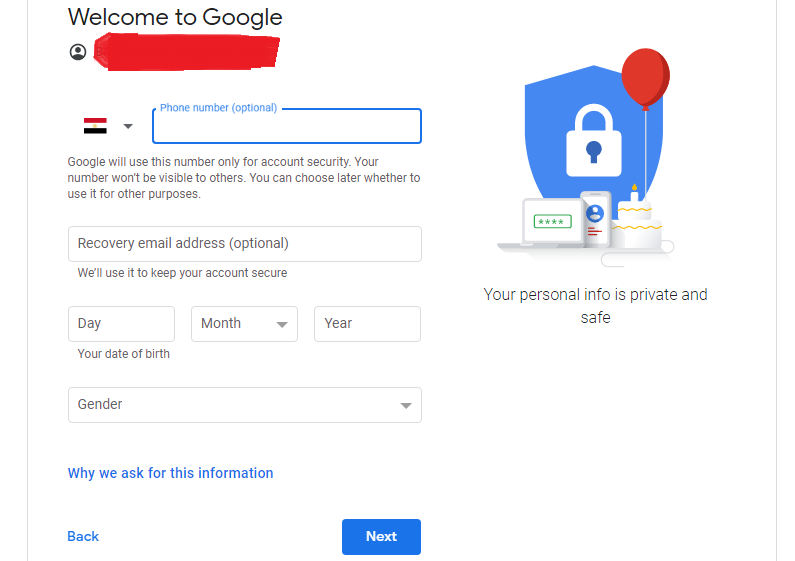Open the Month dropdown
795x561 pixels.
(x=245, y=324)
